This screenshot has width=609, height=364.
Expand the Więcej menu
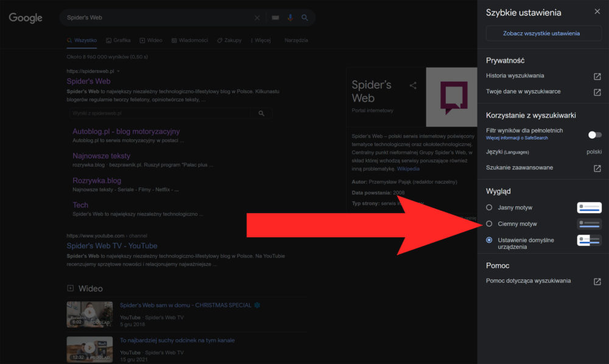tap(261, 40)
